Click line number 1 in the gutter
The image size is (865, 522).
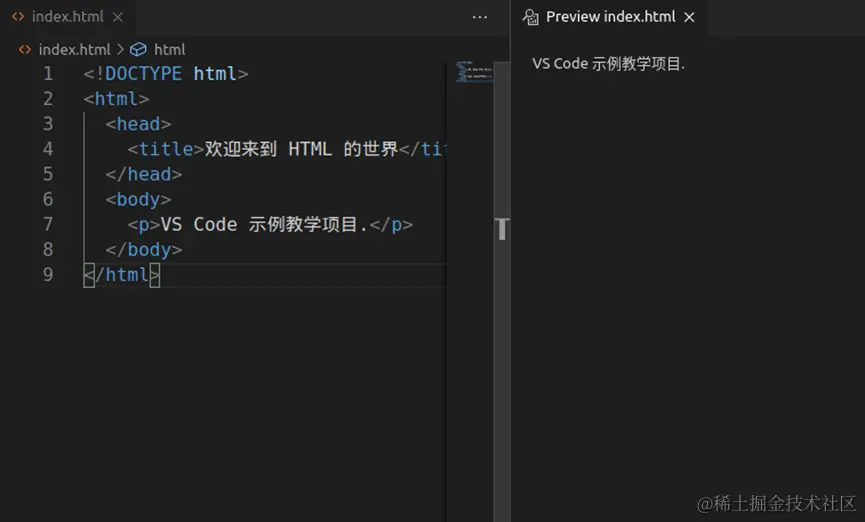[49, 73]
